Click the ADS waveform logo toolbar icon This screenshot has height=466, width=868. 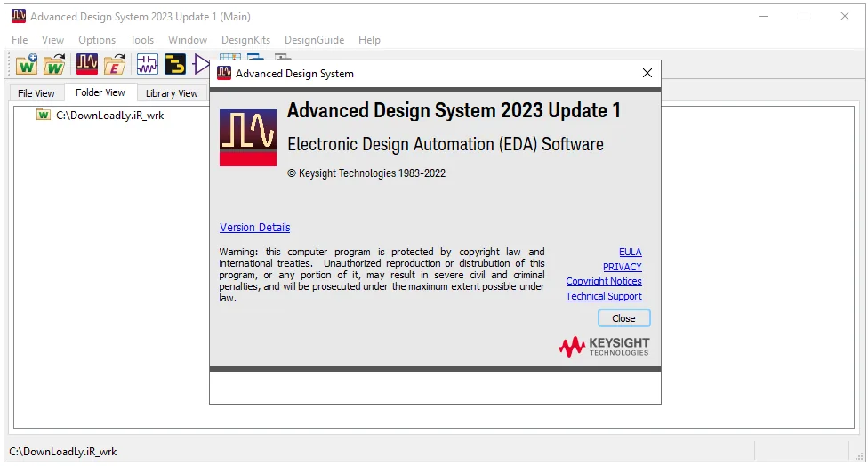[x=87, y=64]
